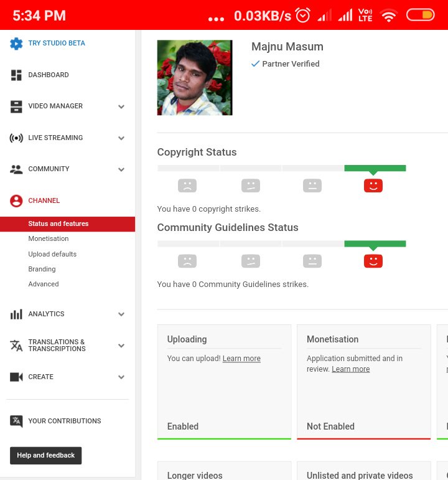Click red happy face under Community Guidelines Status
Image resolution: width=448 pixels, height=480 pixels.
[373, 261]
